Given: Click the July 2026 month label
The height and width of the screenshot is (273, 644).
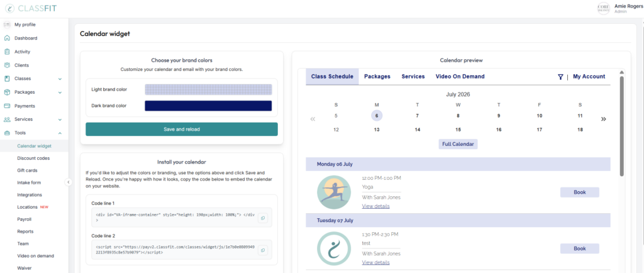Looking at the screenshot, I should point(458,94).
